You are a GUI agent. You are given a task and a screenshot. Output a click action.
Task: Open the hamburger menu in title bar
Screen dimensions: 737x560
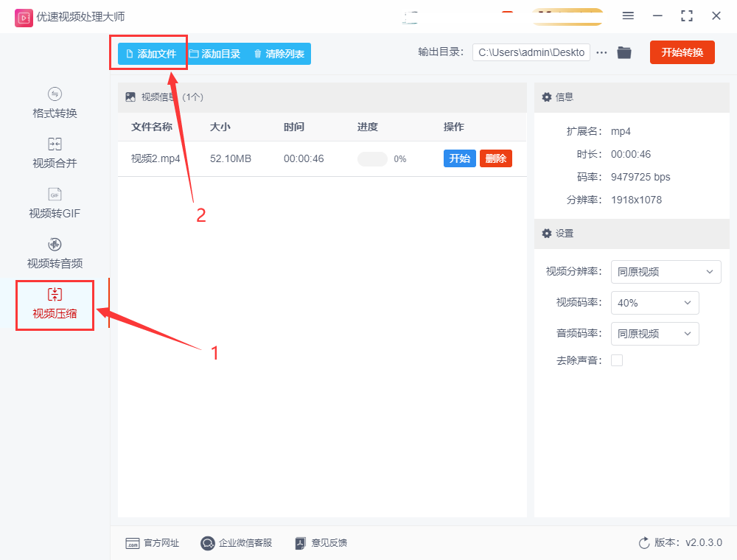(x=628, y=16)
